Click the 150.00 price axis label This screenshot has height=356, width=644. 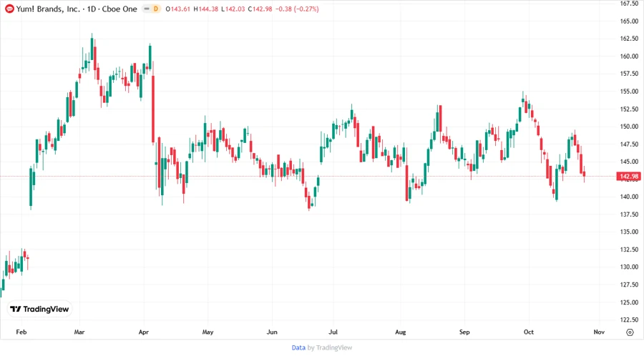click(x=629, y=127)
